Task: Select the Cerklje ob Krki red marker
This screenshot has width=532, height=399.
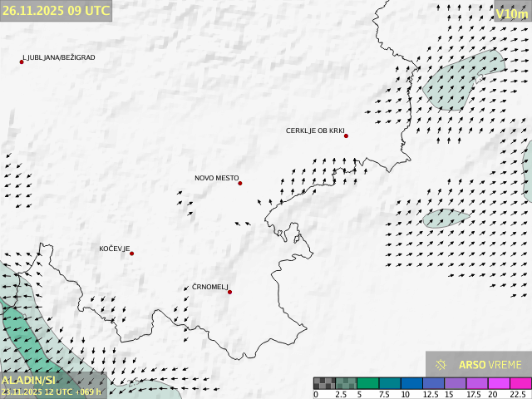Action: click(x=346, y=135)
